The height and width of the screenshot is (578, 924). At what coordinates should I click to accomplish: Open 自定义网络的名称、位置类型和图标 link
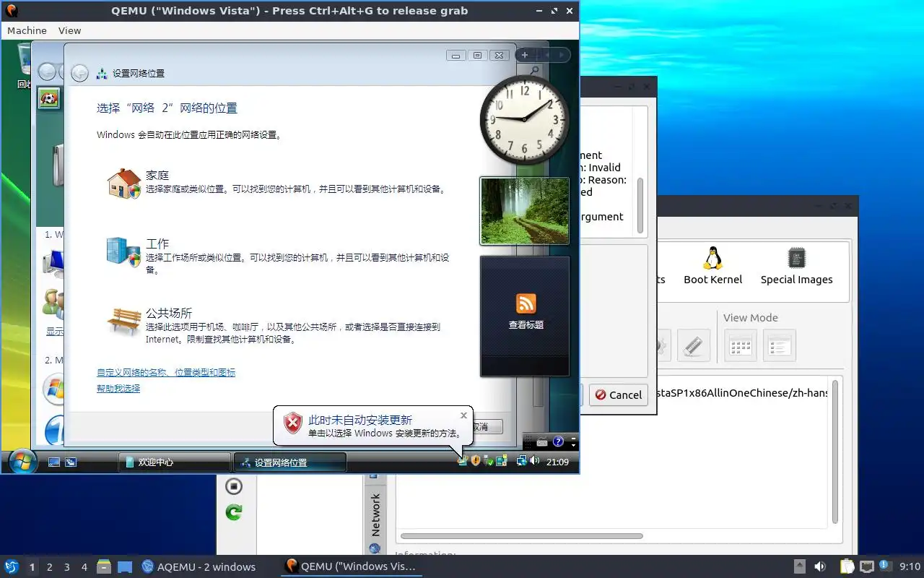click(166, 373)
